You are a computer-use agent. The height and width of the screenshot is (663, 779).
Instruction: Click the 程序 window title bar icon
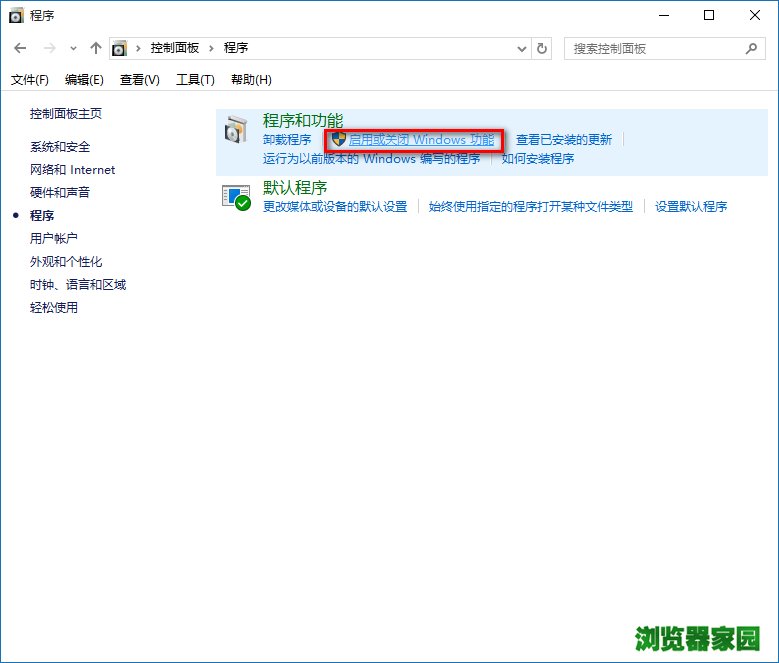coord(16,16)
